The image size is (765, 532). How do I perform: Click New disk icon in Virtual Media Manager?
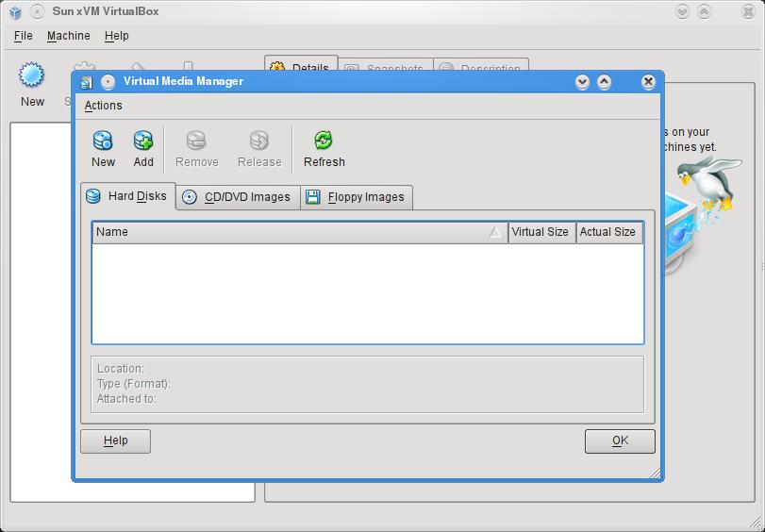(103, 141)
